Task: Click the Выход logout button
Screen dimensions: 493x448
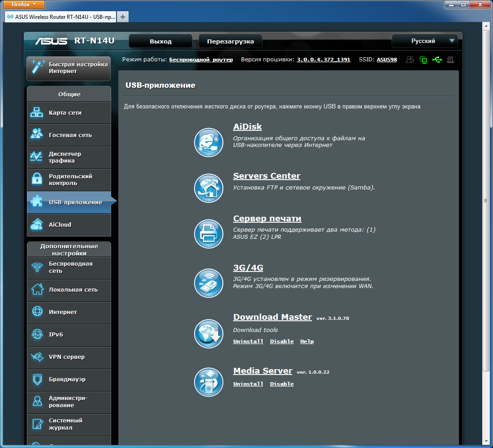Action: [x=160, y=41]
